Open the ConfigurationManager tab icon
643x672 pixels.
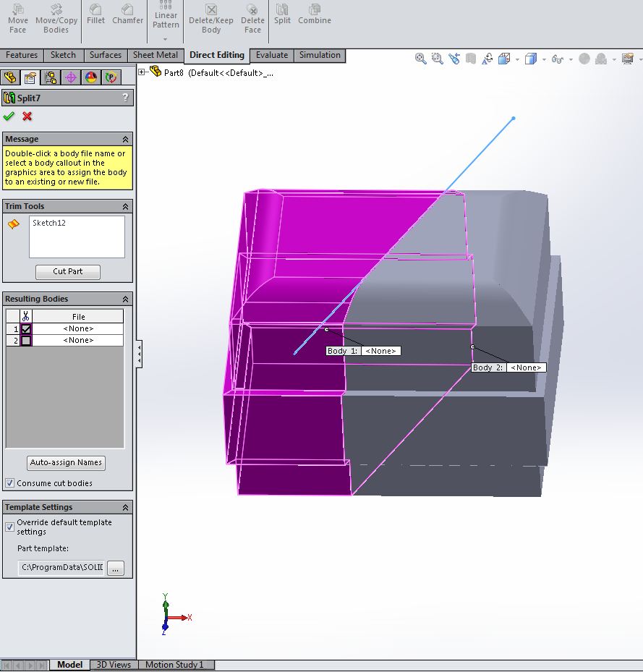(50, 78)
